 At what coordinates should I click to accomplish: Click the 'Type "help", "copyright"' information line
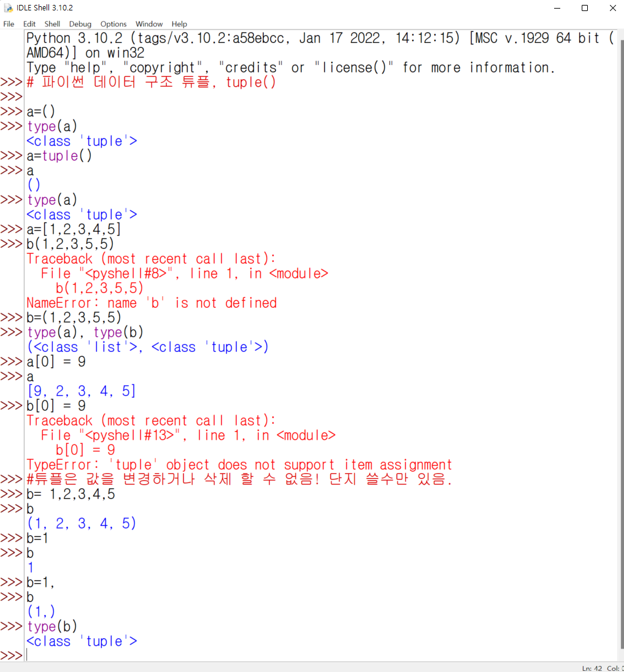click(291, 67)
